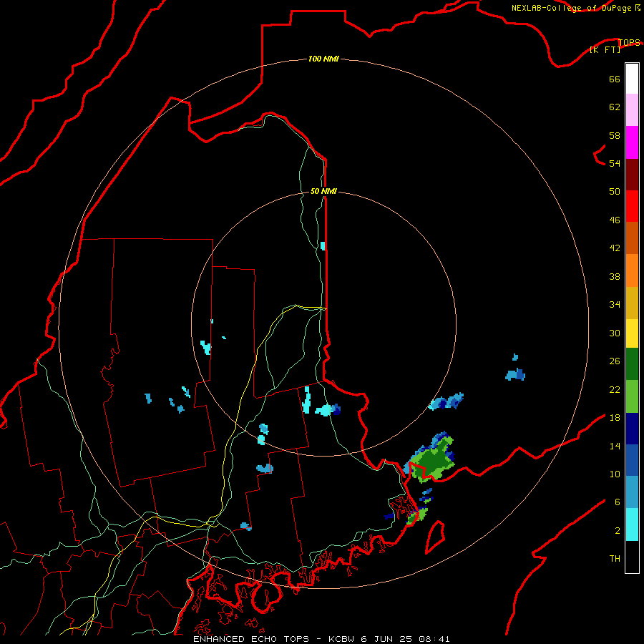
Task: Click the legend value "26"
Action: [615, 361]
